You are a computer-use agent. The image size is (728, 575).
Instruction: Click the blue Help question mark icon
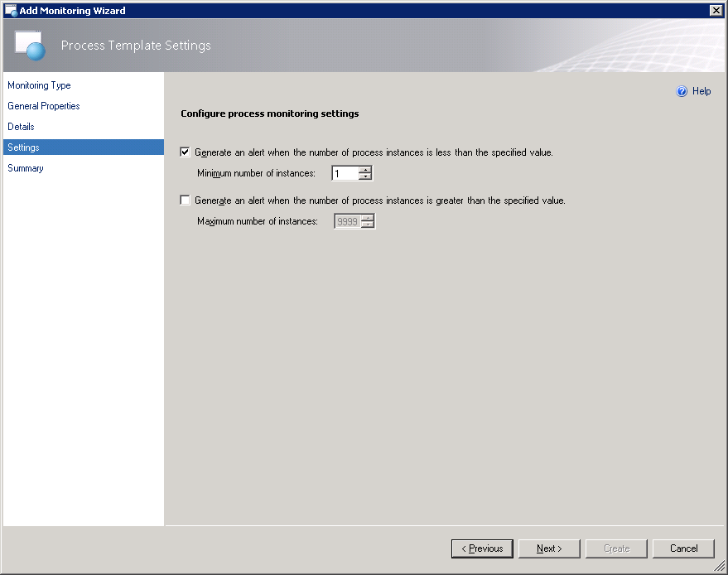682,92
